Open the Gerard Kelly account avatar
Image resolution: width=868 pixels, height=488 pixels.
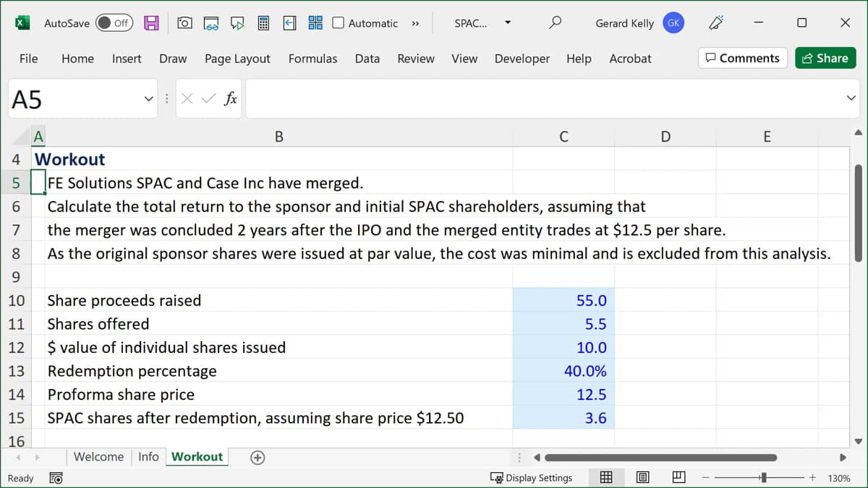click(673, 23)
